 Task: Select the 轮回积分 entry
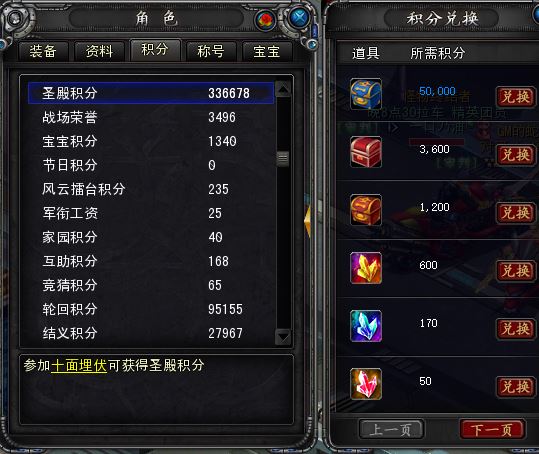pos(151,309)
